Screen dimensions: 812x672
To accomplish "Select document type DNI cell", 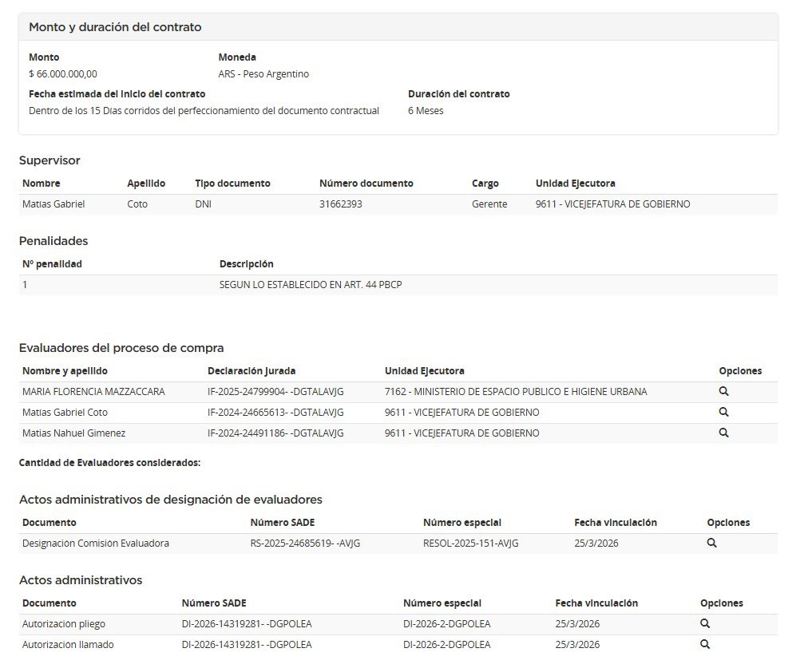I will click(203, 204).
